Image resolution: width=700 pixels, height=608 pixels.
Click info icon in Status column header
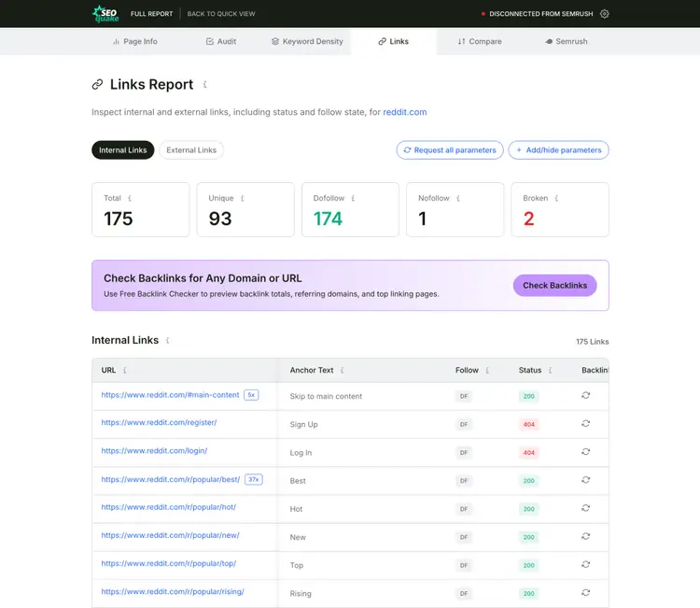tap(550, 371)
